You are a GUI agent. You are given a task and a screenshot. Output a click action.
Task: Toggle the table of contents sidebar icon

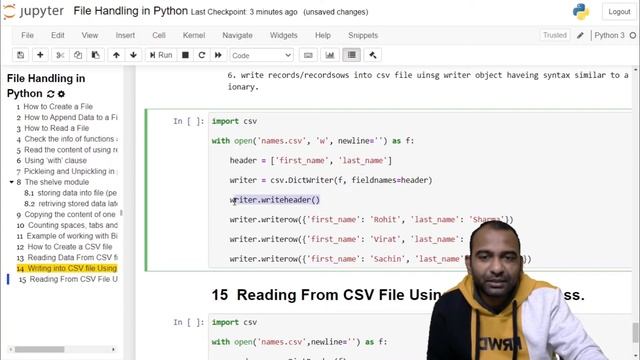352,55
